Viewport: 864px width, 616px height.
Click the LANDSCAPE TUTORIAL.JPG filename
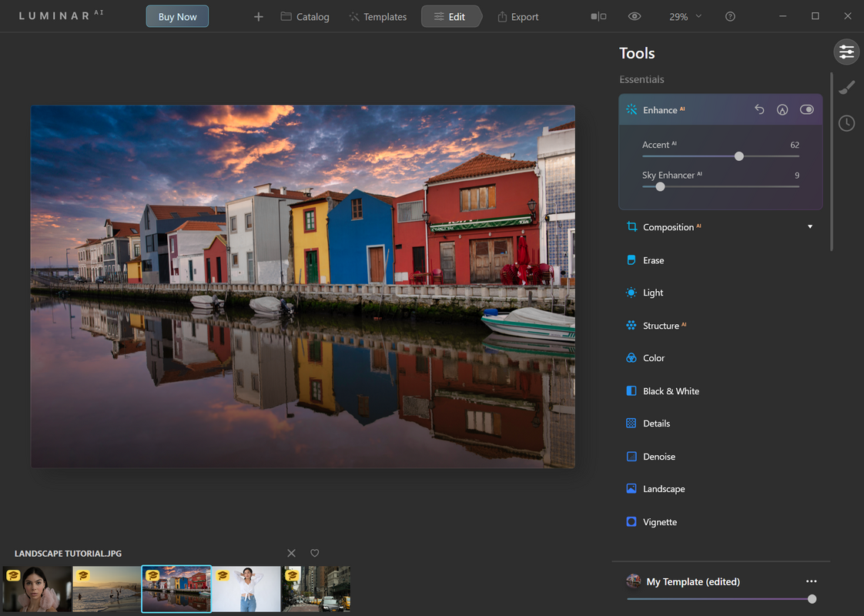tap(69, 553)
